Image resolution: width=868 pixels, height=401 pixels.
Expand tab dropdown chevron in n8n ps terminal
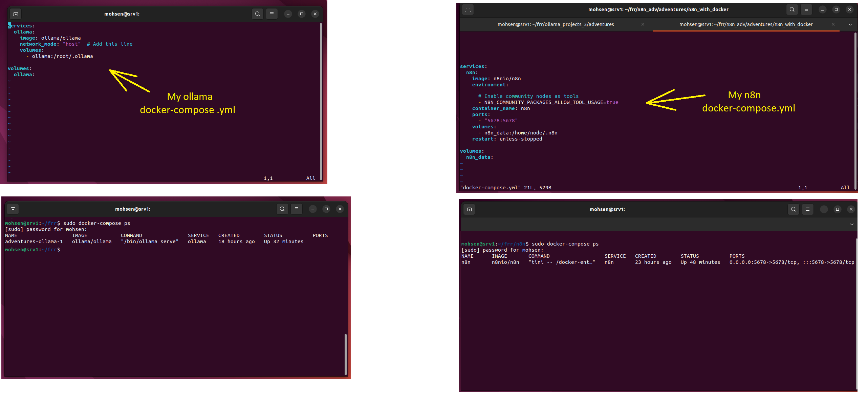(x=852, y=224)
